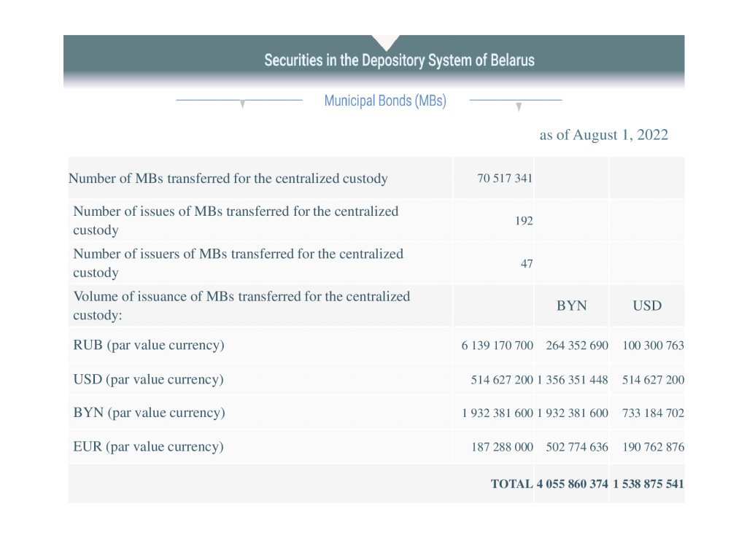
Task: Click the small triangle marker right of Municipal Bonds
Action: [519, 106]
